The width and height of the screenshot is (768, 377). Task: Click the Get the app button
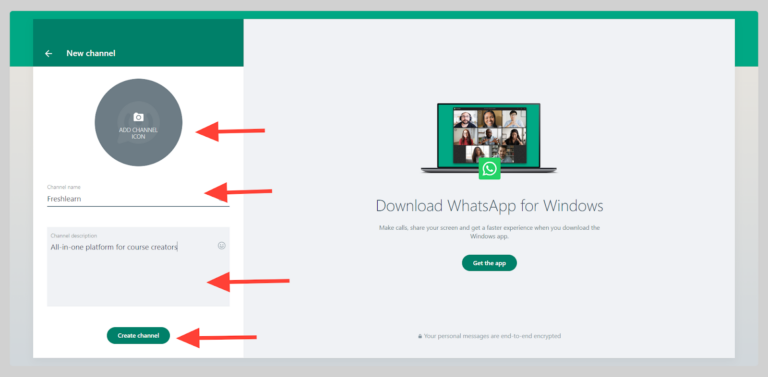click(x=489, y=263)
